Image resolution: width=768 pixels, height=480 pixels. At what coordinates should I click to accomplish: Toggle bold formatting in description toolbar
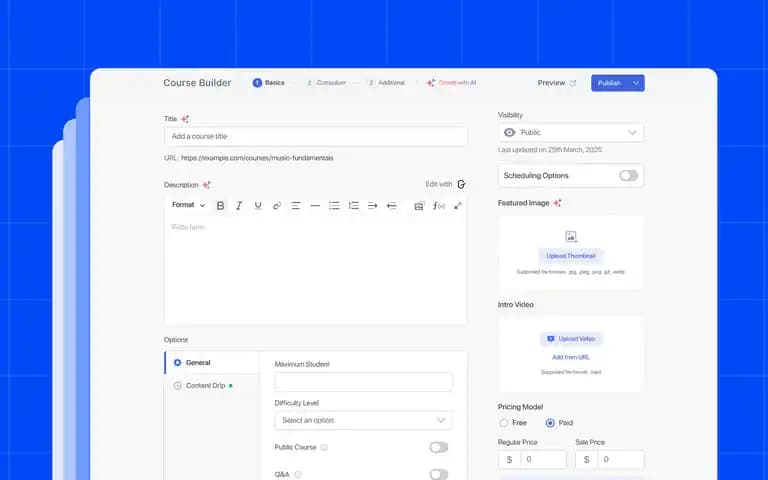(220, 206)
